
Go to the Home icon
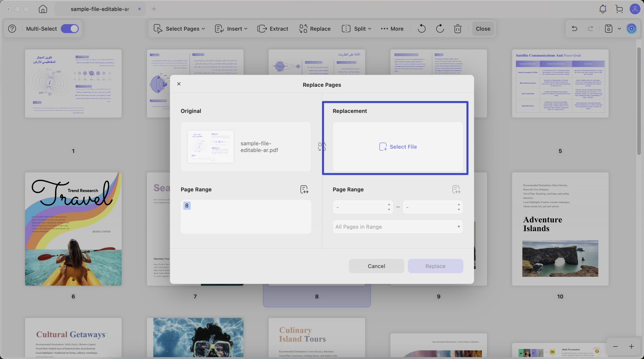click(43, 9)
